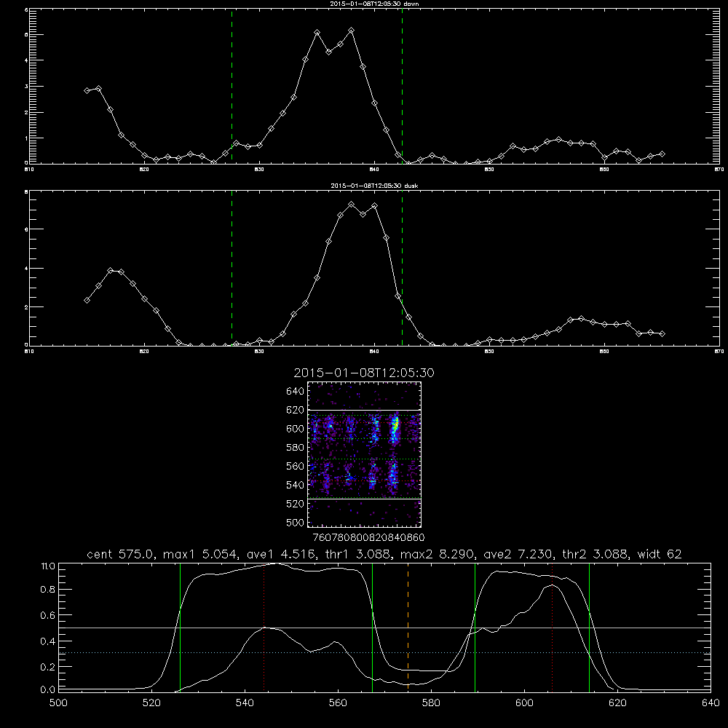Image resolution: width=728 pixels, height=728 pixels.
Task: Click the highest diamond peak in dawn plot
Action: point(352,30)
